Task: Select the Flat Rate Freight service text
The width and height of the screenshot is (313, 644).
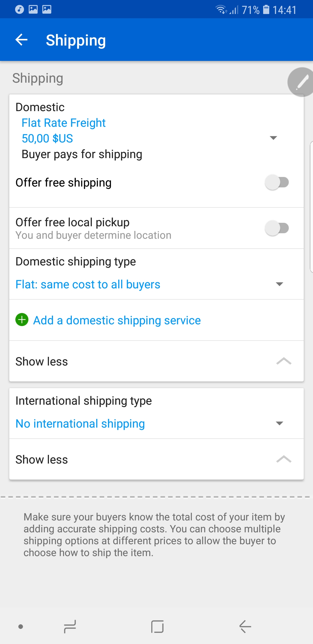Action: coord(64,123)
